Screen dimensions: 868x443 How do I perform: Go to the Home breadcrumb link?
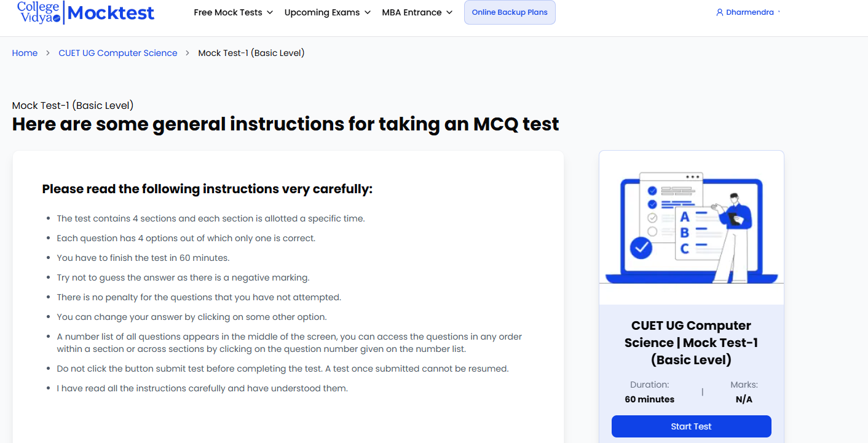(x=25, y=53)
